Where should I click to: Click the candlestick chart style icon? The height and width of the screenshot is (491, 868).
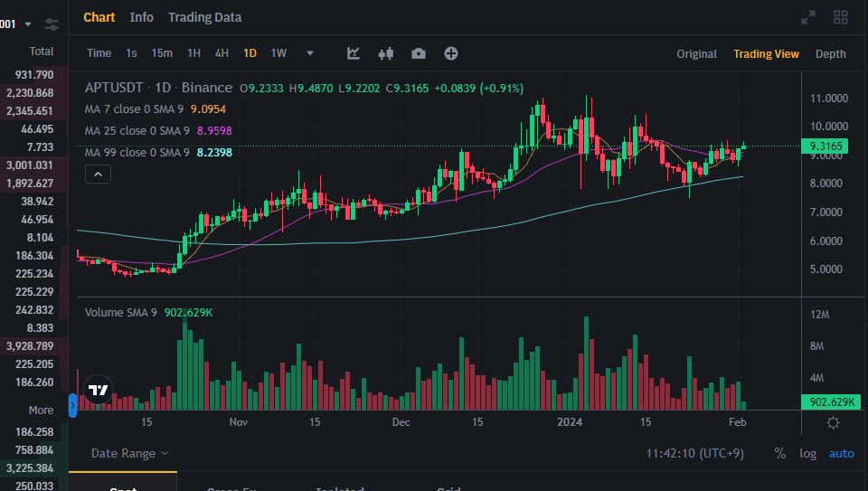click(x=386, y=53)
